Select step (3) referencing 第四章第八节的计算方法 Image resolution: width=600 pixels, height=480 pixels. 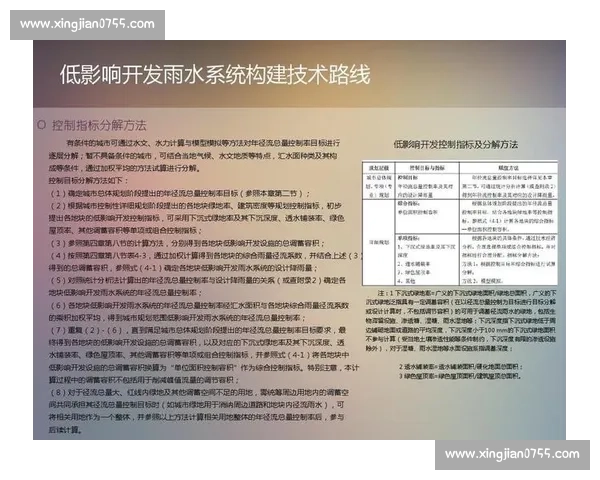click(x=188, y=243)
